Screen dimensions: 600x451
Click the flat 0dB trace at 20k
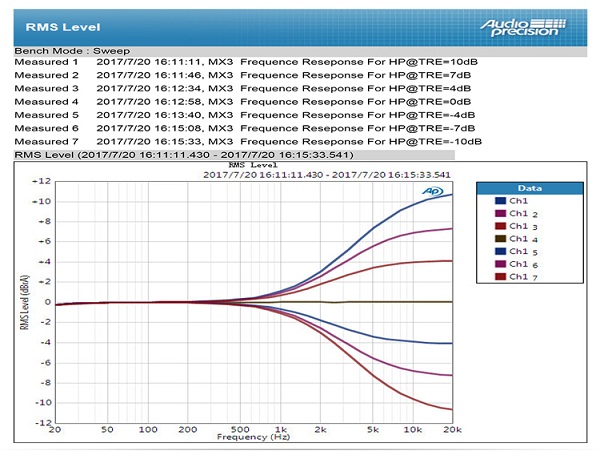coord(452,302)
